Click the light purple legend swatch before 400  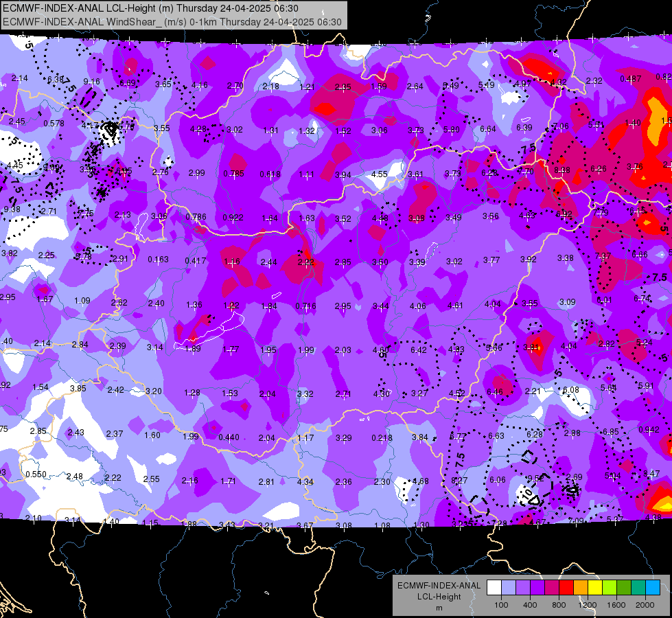pyautogui.click(x=523, y=588)
